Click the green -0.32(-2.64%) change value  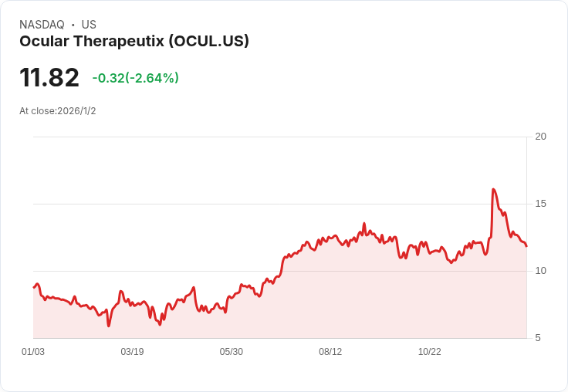135,78
